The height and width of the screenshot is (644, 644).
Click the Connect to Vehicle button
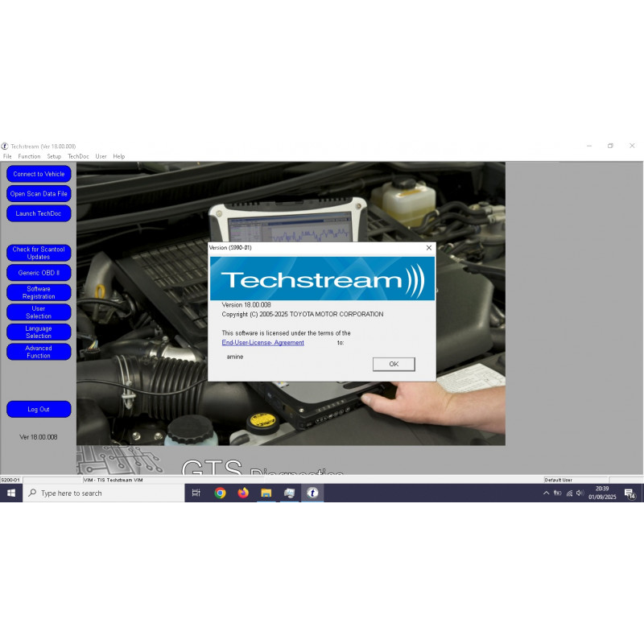(39, 174)
